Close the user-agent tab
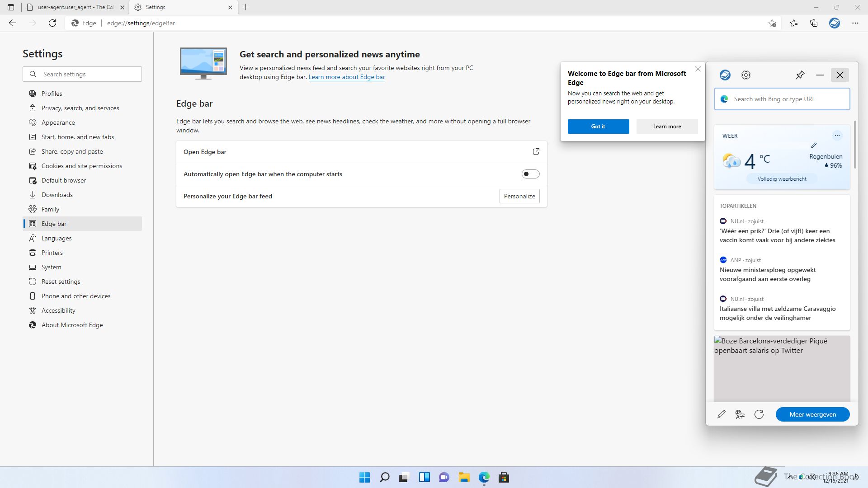This screenshot has width=868, height=488. pyautogui.click(x=122, y=7)
